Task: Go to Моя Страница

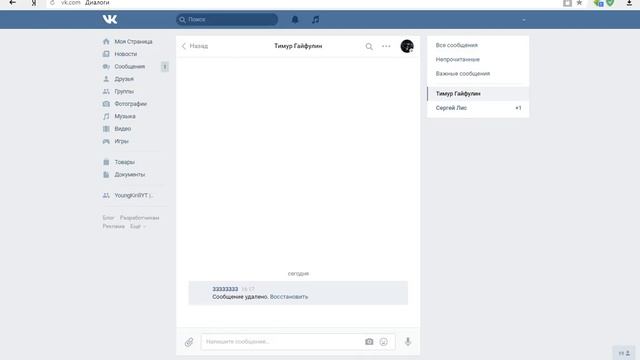Action: 133,42
